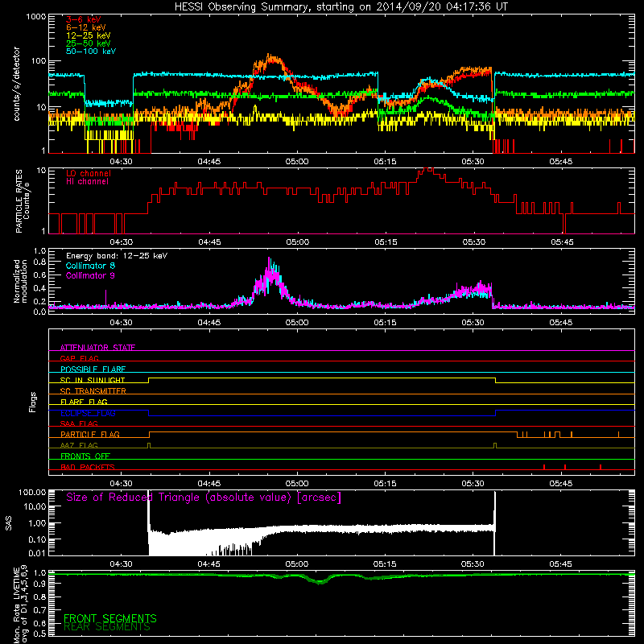The height and width of the screenshot is (644, 644).
Task: Select the red 3-6 keV legend label
Action: (x=84, y=19)
